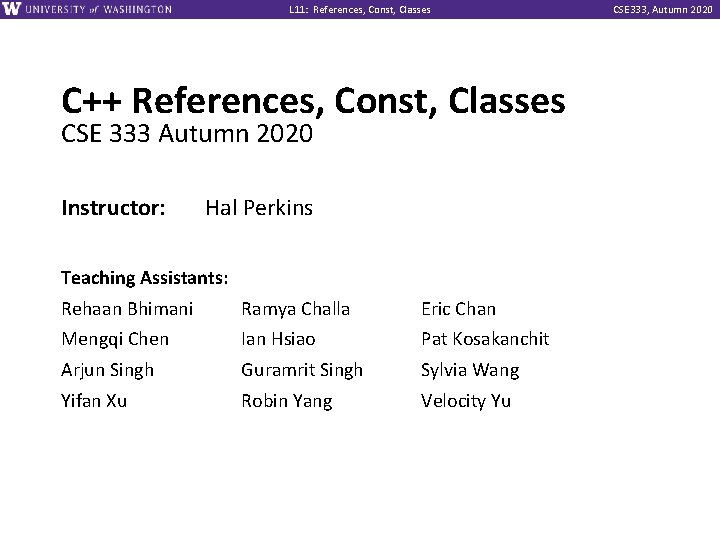Screen dimensions: 720x540
Task: Click the name Guramrit Singh
Action: (302, 371)
